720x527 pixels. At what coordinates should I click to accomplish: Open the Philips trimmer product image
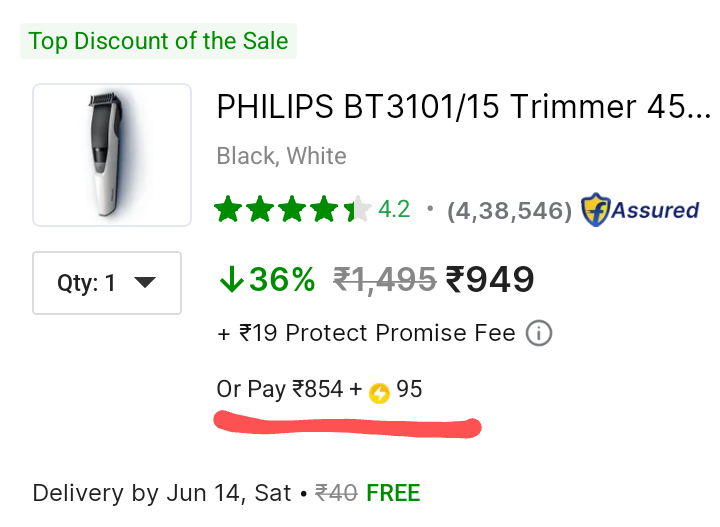pos(112,155)
